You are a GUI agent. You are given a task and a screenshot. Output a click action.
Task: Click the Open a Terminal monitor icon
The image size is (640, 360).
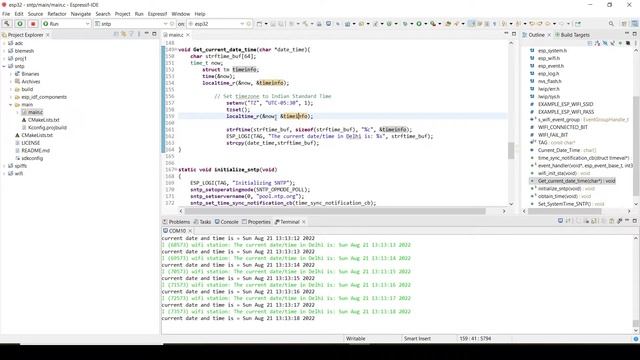coord(560,221)
